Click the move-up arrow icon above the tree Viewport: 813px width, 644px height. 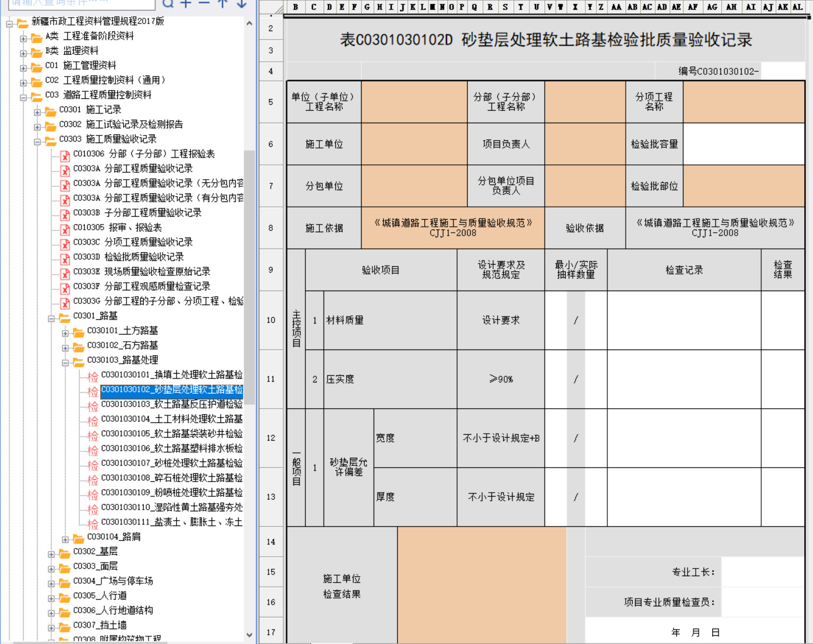pyautogui.click(x=223, y=3)
